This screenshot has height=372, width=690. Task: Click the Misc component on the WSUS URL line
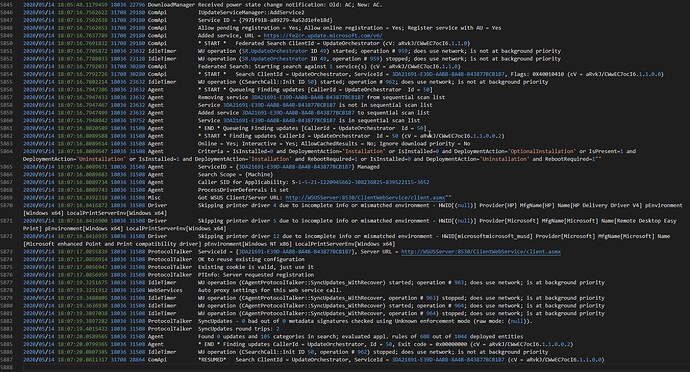pos(154,198)
